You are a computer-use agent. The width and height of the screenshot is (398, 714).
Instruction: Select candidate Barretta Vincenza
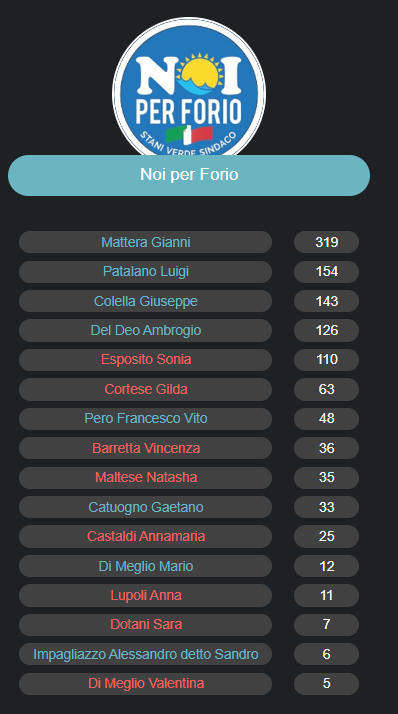coord(145,448)
